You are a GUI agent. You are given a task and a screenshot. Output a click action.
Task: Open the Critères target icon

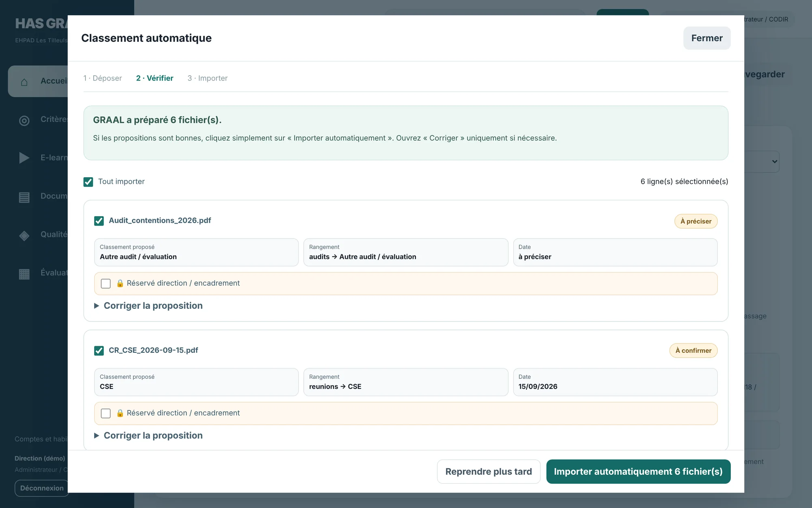24,120
